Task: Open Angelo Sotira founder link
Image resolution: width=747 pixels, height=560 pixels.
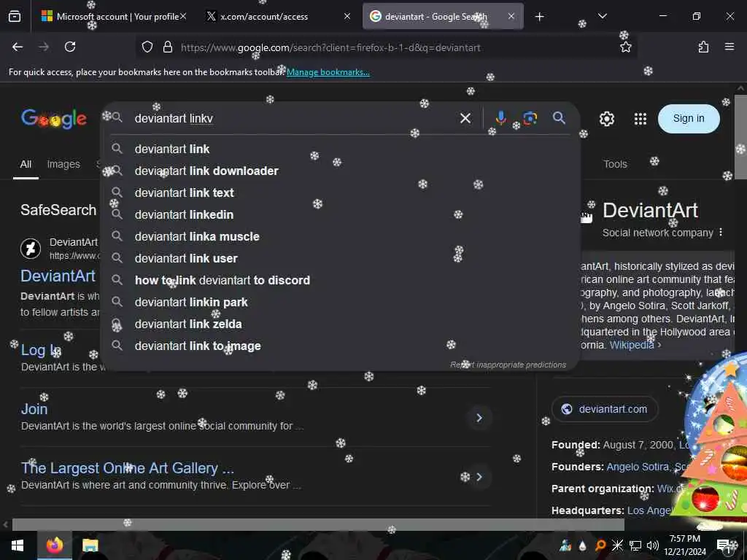Action: (638, 467)
